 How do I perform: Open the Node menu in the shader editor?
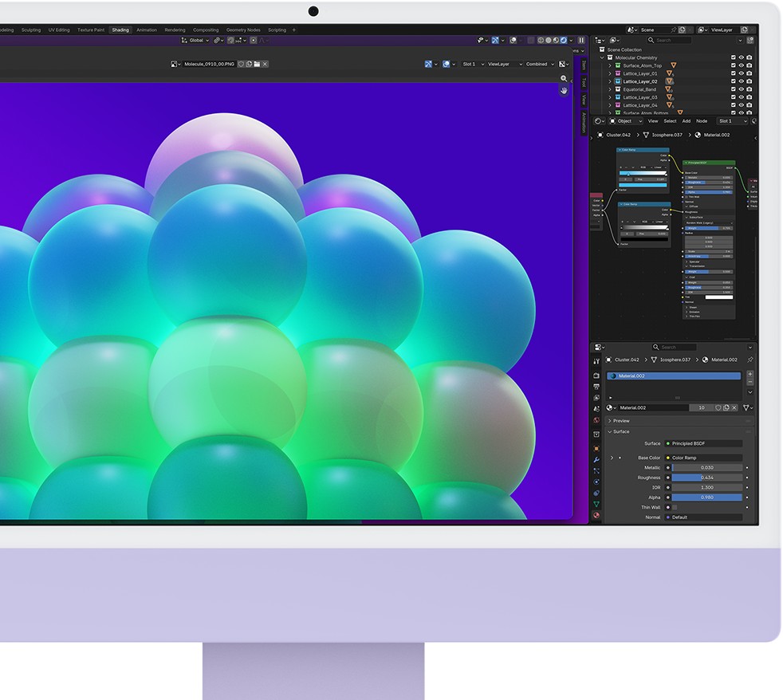click(702, 121)
